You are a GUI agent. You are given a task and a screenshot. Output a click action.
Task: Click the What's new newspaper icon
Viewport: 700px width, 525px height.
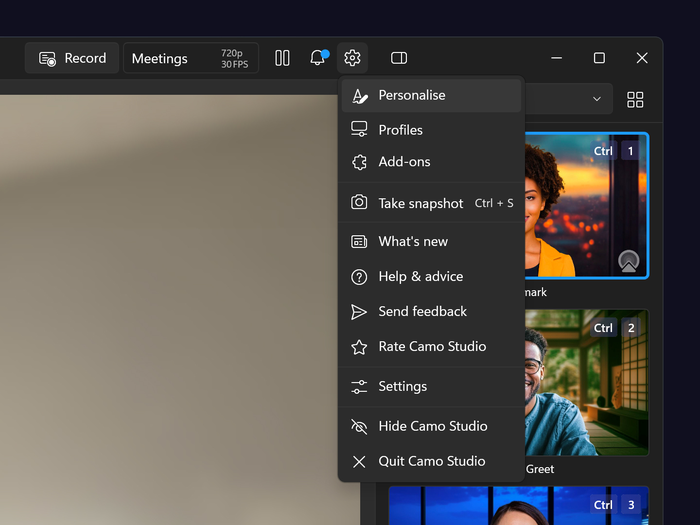359,242
